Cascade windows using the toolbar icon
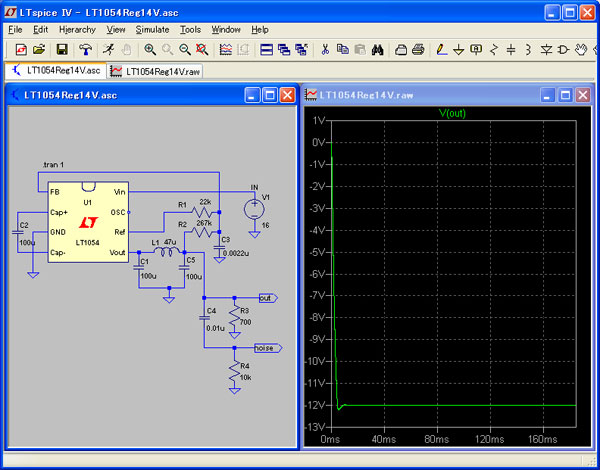 [284, 49]
